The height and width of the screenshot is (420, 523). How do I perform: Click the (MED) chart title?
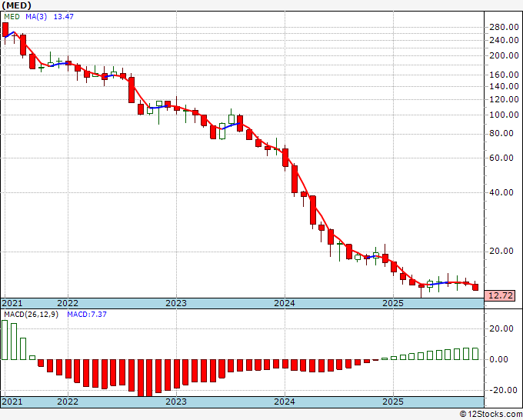point(17,5)
